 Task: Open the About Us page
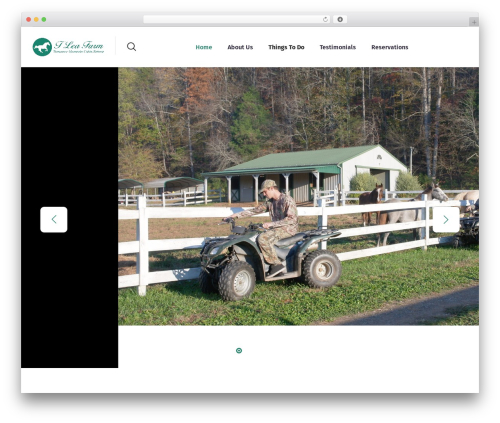pos(240,47)
